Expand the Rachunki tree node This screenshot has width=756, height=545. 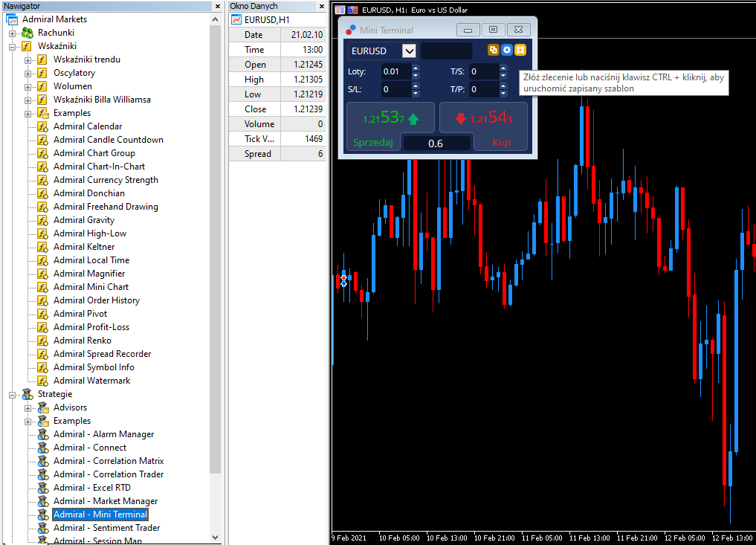[x=12, y=33]
